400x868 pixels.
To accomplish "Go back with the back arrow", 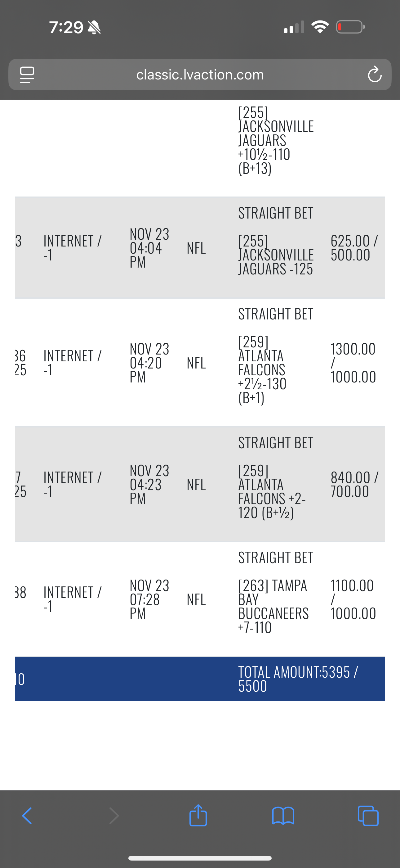I will 27,816.
